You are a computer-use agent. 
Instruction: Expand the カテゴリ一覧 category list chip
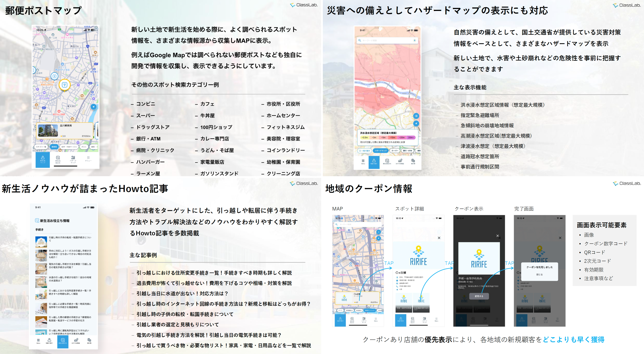(x=41, y=147)
